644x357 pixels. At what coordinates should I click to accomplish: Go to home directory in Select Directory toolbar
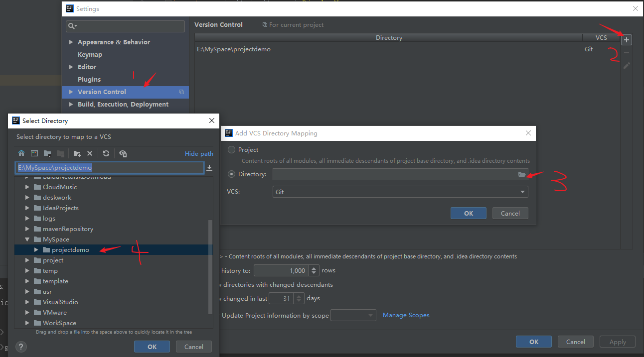pyautogui.click(x=21, y=153)
